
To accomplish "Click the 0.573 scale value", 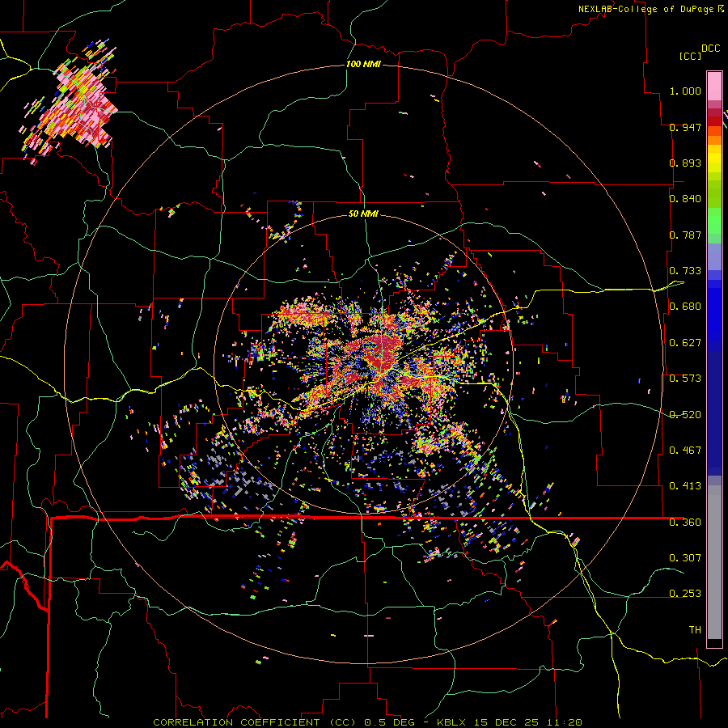I will click(685, 379).
